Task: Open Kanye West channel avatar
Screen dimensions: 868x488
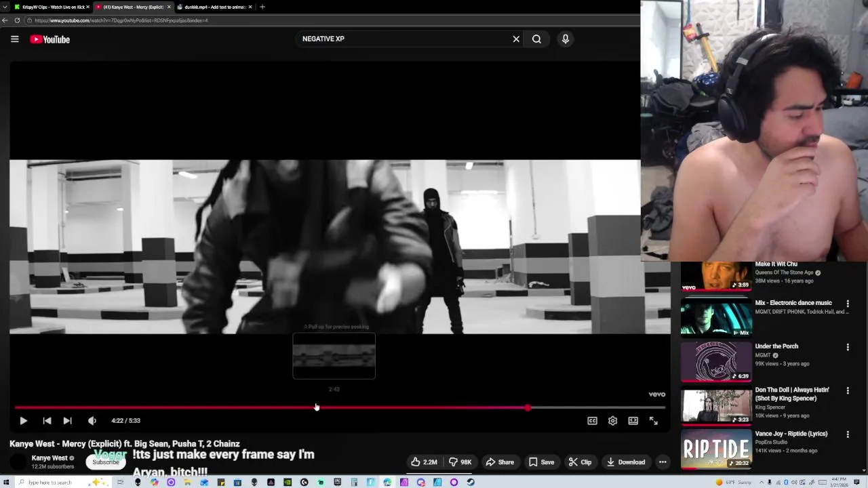Action: [19, 462]
